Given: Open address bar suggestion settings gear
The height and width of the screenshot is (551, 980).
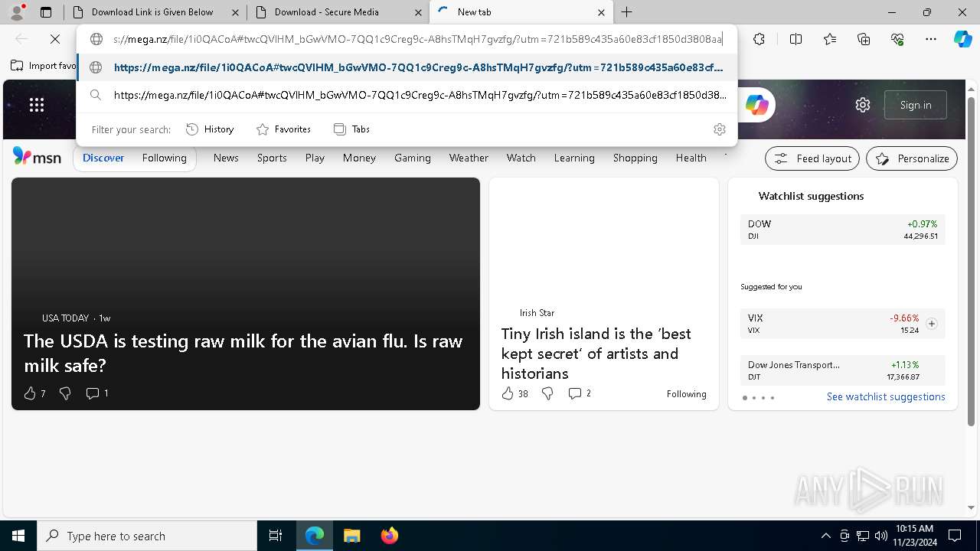Looking at the screenshot, I should pos(719,129).
